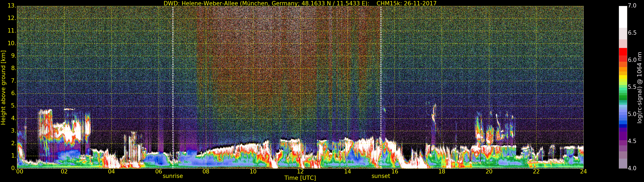Click the 00 hour tick on the time axis
644x182 pixels.
tap(20, 172)
